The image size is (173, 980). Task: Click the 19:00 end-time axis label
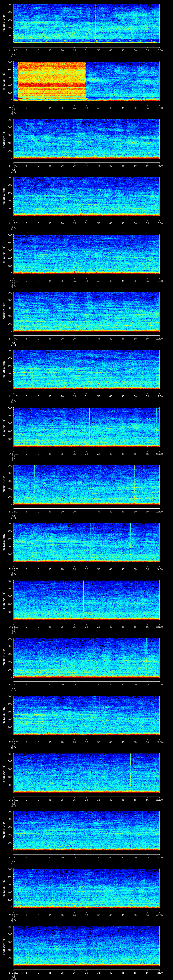[x=160, y=281]
